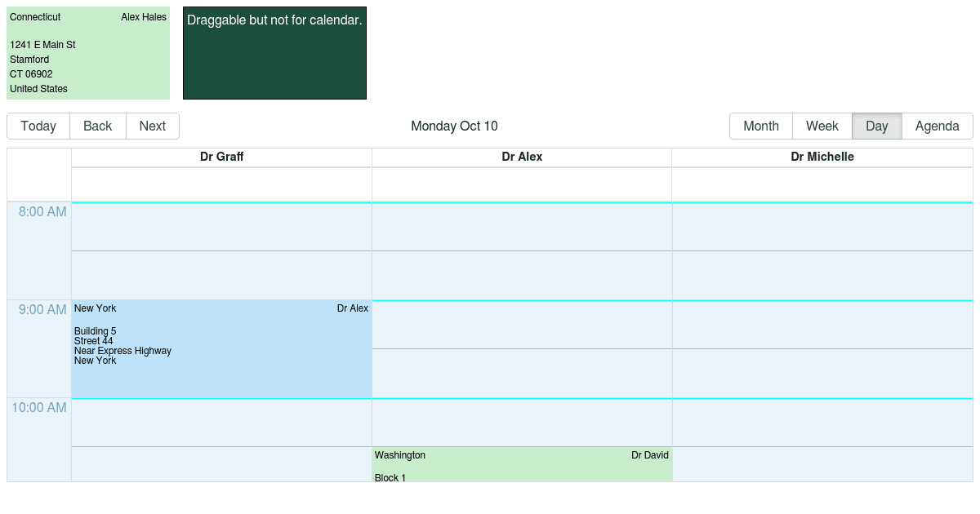Select the active Day view tab

click(876, 126)
